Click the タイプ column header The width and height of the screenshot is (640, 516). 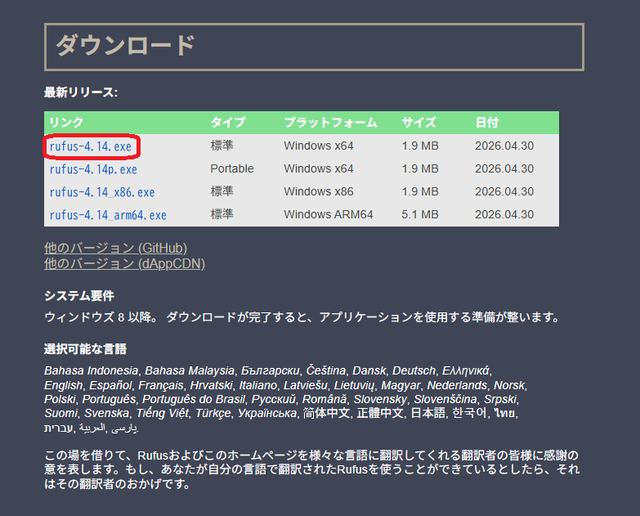(x=228, y=122)
